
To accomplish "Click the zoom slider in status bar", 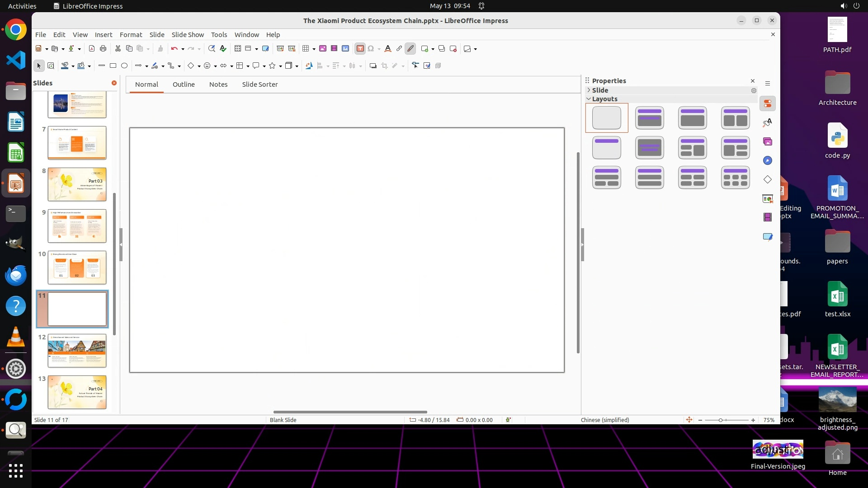I will 721,420.
